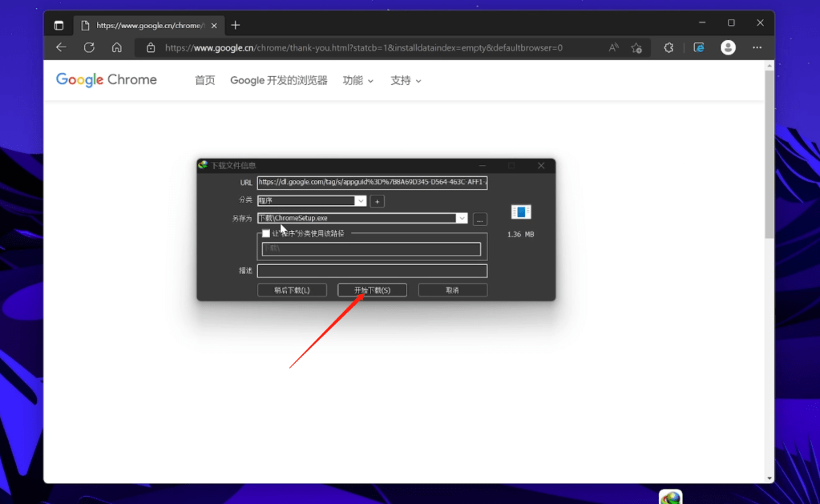The height and width of the screenshot is (504, 820).
Task: Toggle the use-this-path-for-category checkbox
Action: pos(266,233)
